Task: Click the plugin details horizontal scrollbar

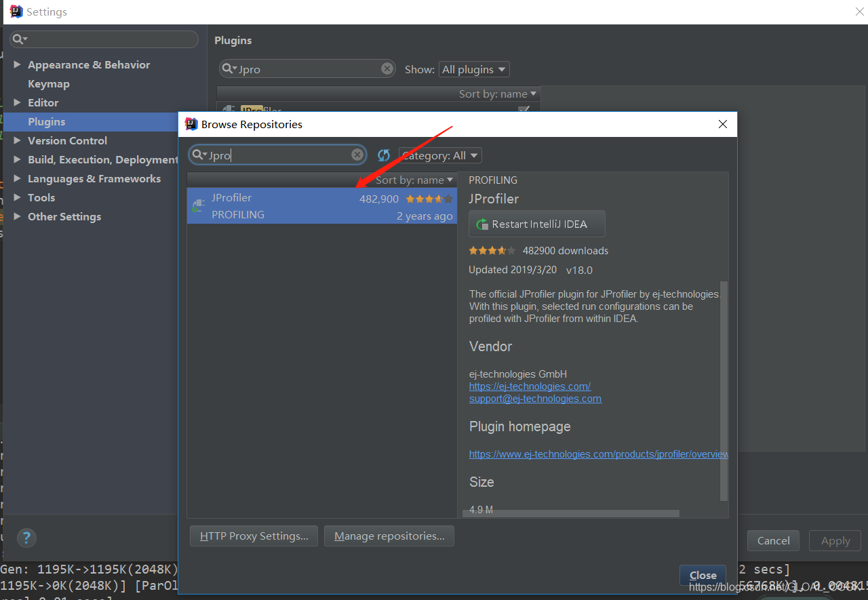Action: point(570,514)
